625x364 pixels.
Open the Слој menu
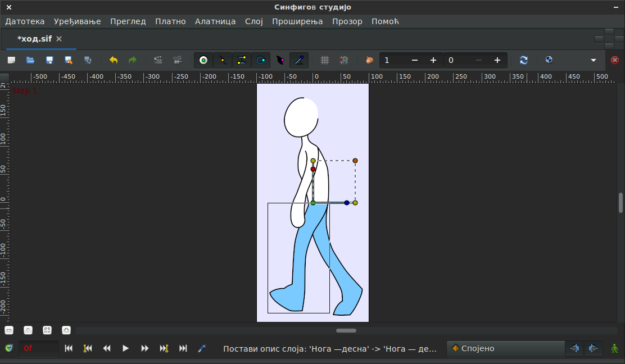253,21
